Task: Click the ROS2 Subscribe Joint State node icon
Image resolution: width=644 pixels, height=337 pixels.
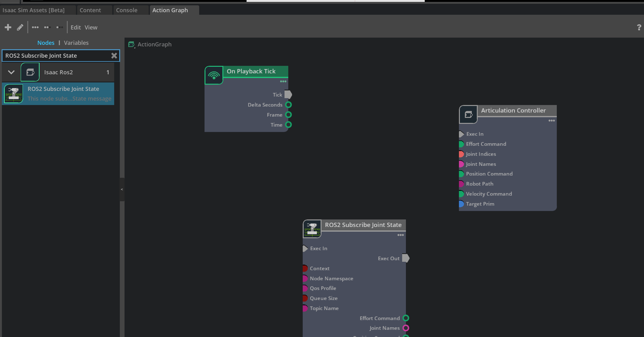Action: [x=312, y=229]
